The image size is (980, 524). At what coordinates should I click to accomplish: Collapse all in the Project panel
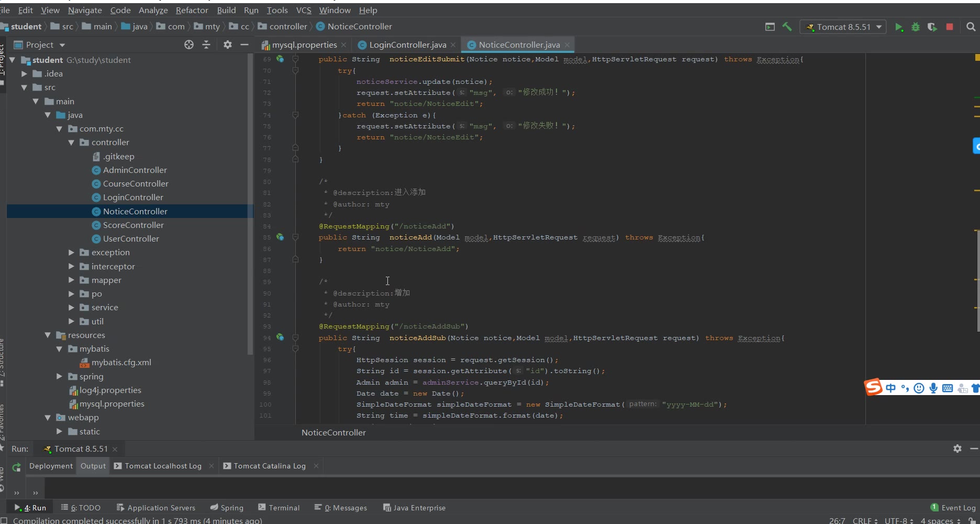click(x=206, y=45)
